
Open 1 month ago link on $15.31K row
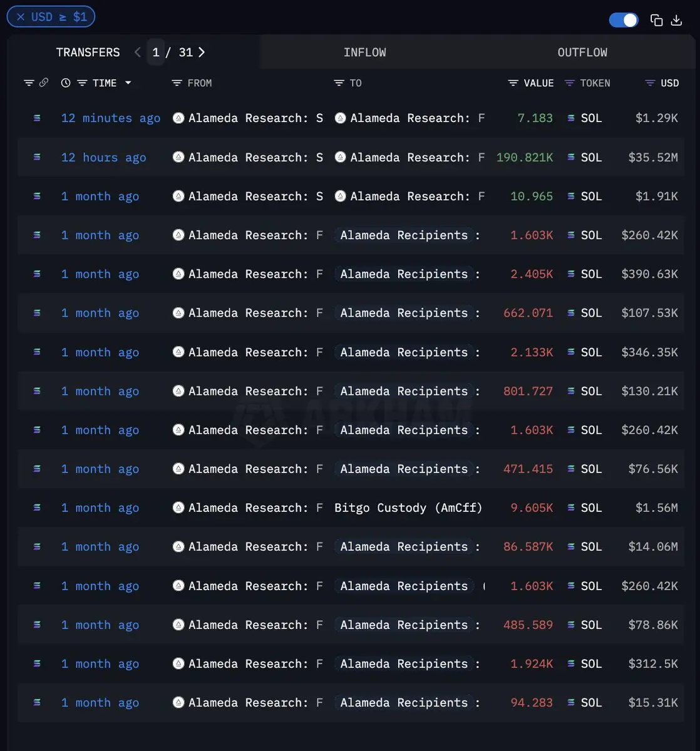(x=100, y=702)
